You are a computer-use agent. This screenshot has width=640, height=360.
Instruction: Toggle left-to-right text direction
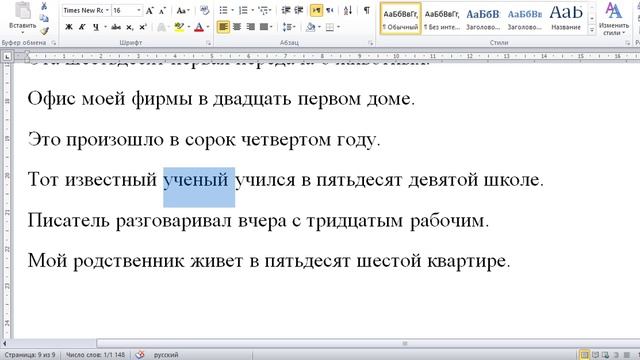[x=316, y=11]
